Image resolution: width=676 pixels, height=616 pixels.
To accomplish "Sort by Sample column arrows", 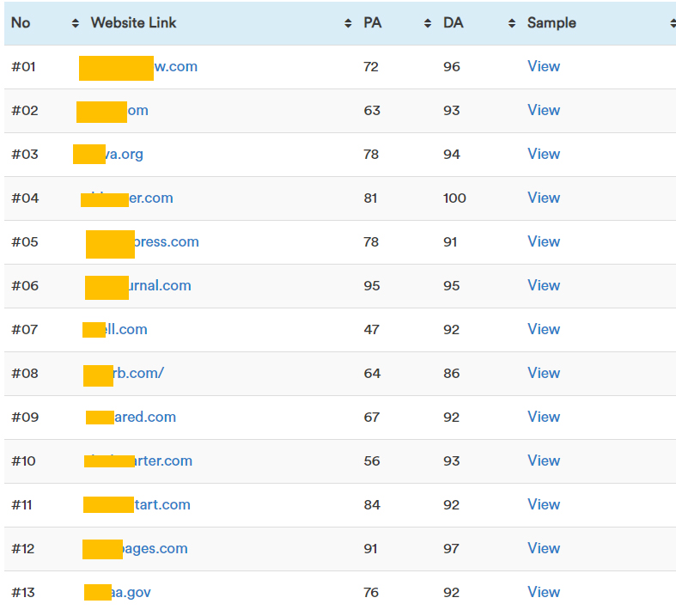I will coord(672,23).
